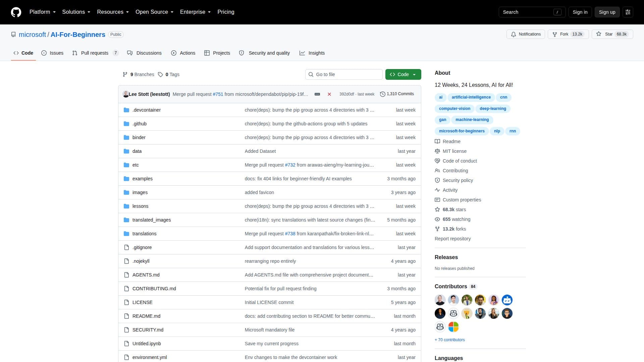Open the appearance settings icon beside Sign up

pos(628,12)
